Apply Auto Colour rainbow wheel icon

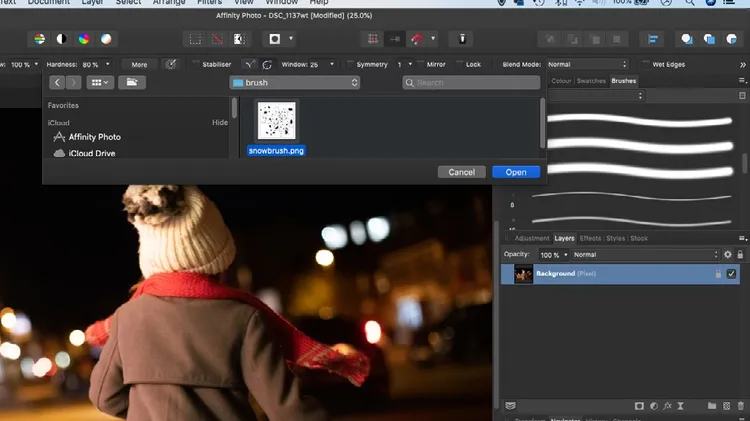(84, 39)
